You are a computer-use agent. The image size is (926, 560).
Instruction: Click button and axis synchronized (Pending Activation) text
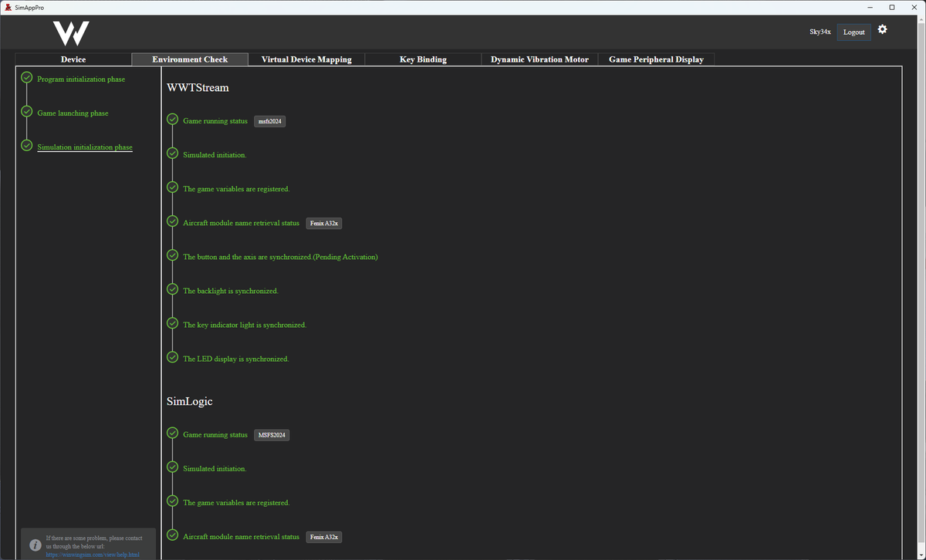coord(280,257)
